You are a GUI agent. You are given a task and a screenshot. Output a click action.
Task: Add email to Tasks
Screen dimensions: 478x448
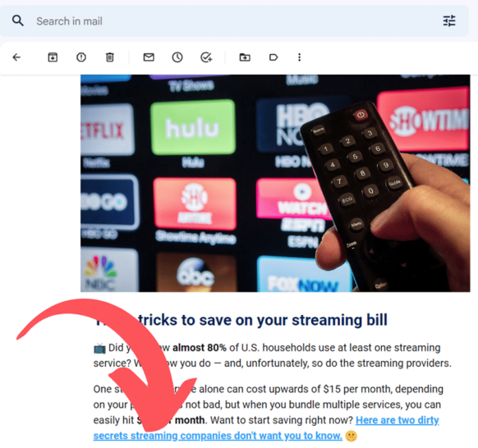pyautogui.click(x=206, y=57)
